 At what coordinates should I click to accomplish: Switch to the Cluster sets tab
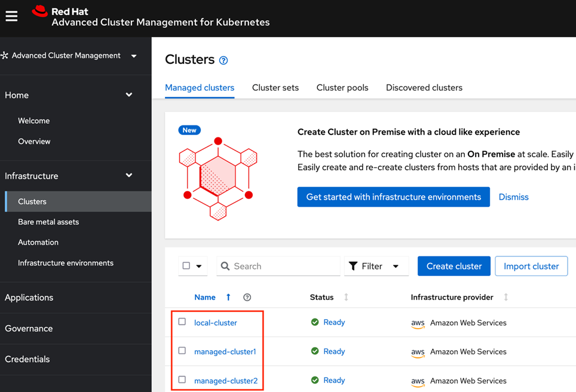point(275,88)
